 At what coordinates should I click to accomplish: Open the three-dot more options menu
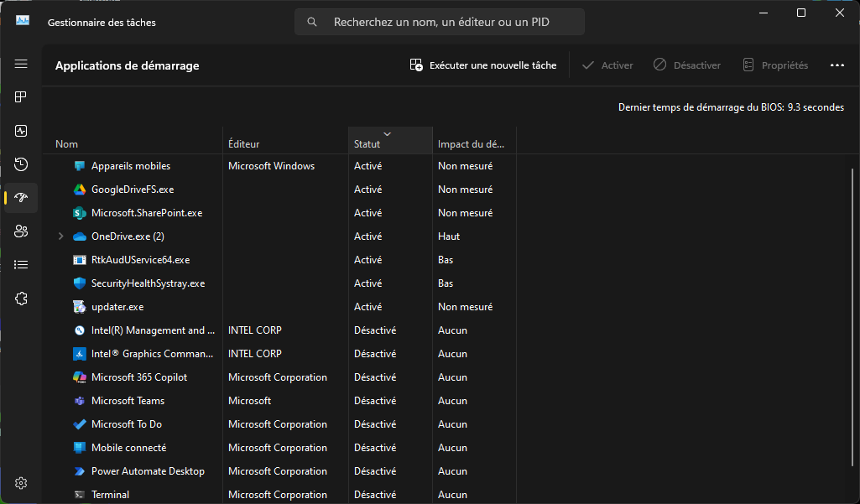837,65
